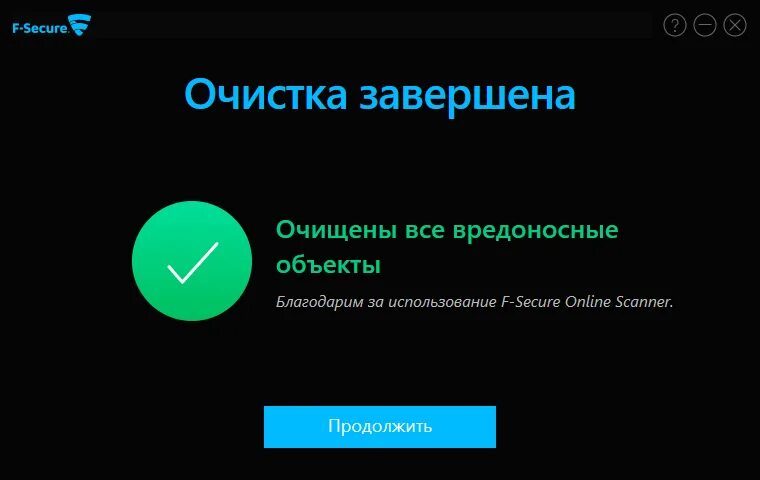Close the Online Scanner window

(x=735, y=25)
